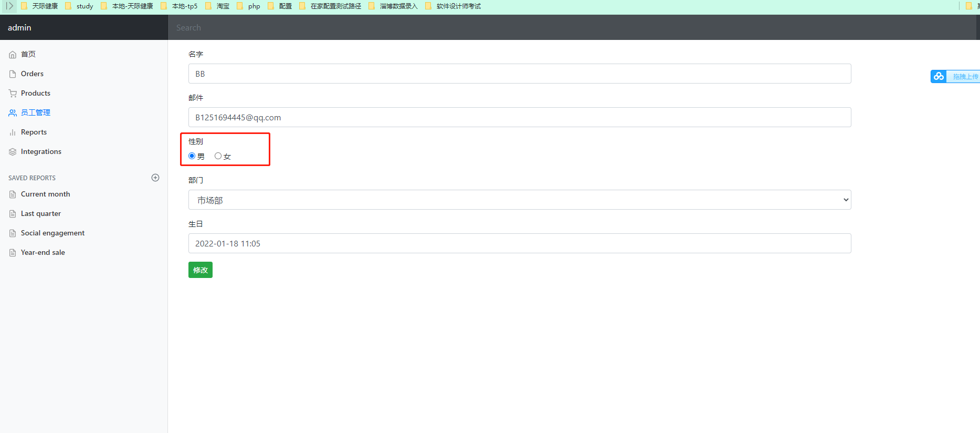Open the 淘宝 bookmark folder

point(217,6)
